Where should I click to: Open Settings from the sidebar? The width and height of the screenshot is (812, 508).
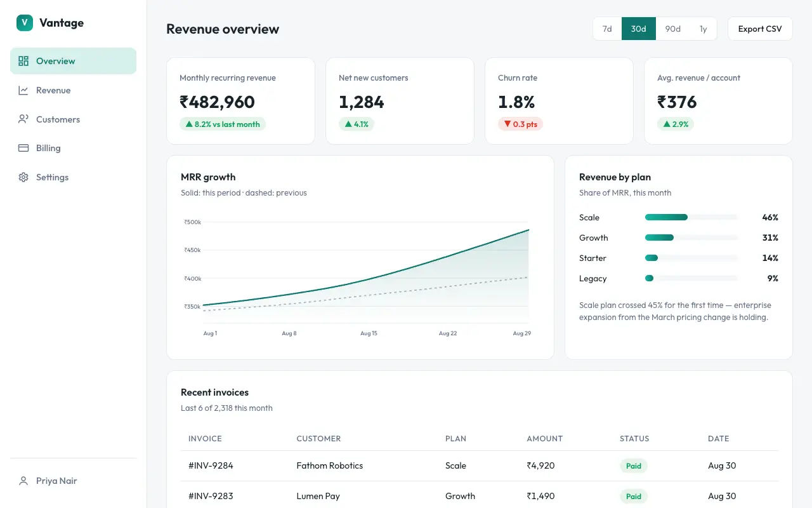pos(73,177)
